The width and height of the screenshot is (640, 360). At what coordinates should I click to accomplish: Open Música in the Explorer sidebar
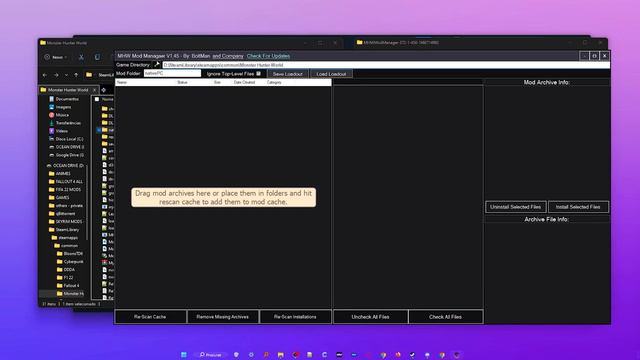pyautogui.click(x=59, y=115)
